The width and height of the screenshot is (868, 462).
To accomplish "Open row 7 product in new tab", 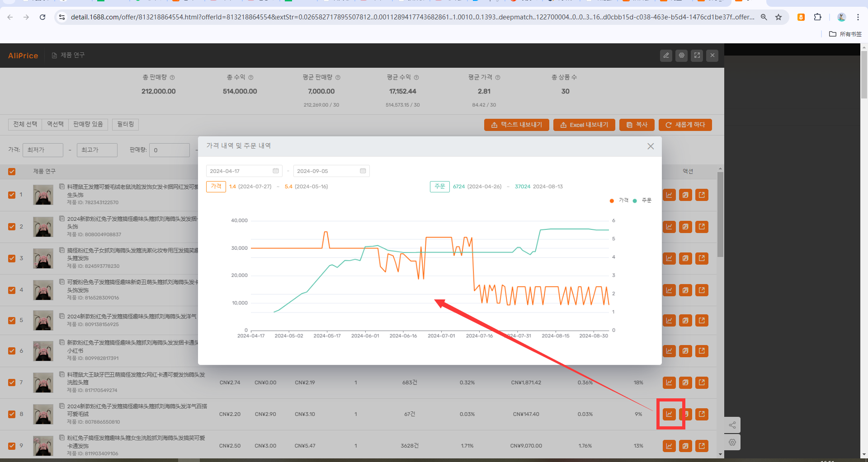I will coord(702,383).
